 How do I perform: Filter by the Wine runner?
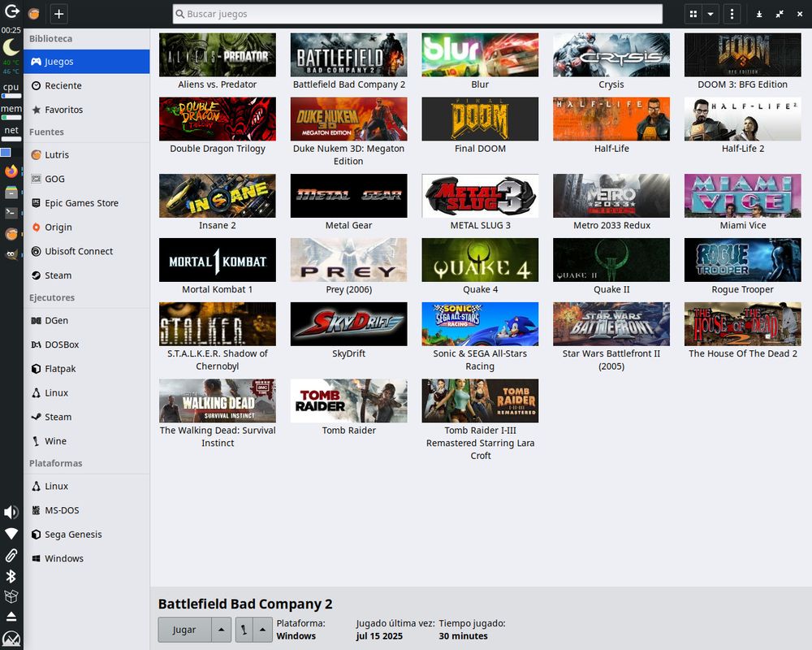coord(87,440)
